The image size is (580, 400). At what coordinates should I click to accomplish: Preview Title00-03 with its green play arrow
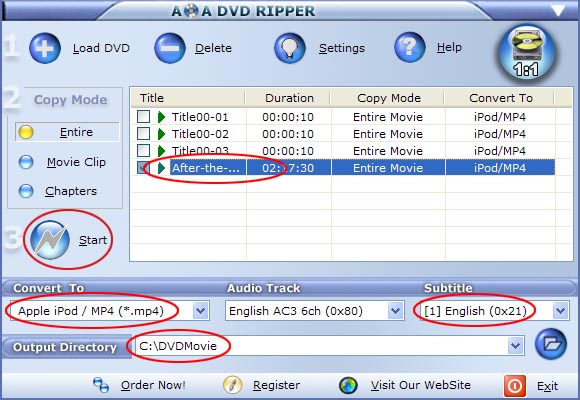(161, 151)
